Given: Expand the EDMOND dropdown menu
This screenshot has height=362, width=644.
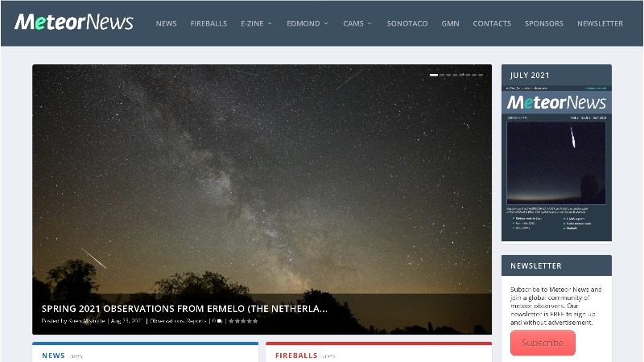Looking at the screenshot, I should pyautogui.click(x=307, y=23).
